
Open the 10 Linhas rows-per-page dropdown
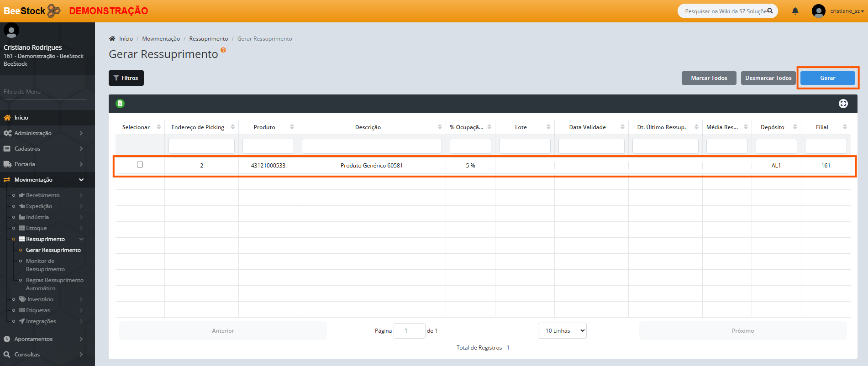coord(562,331)
